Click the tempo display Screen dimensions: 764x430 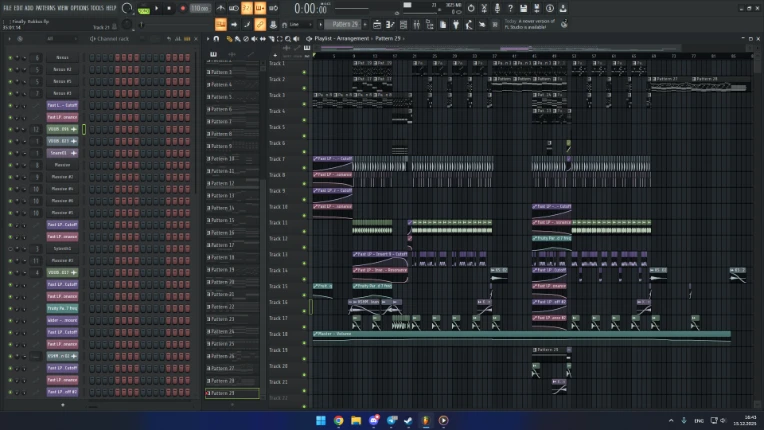click(x=199, y=8)
